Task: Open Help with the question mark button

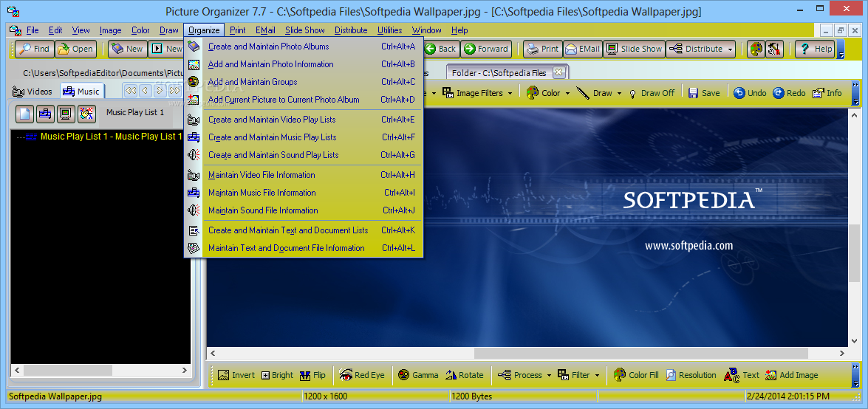Action: pos(815,49)
